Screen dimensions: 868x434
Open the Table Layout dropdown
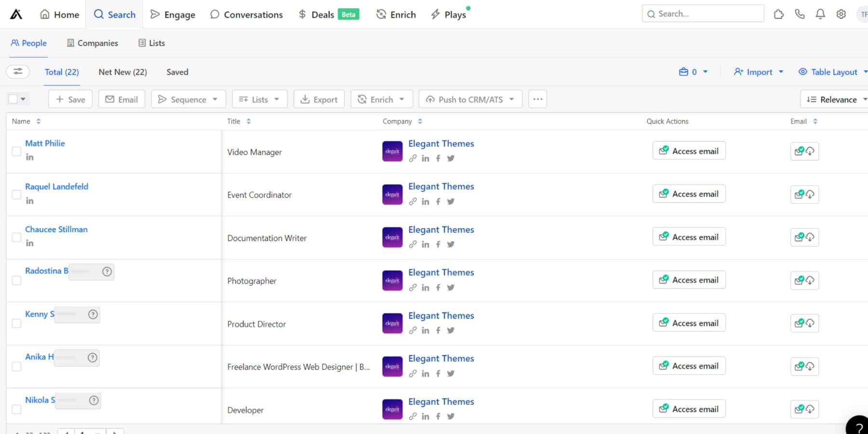pos(833,71)
